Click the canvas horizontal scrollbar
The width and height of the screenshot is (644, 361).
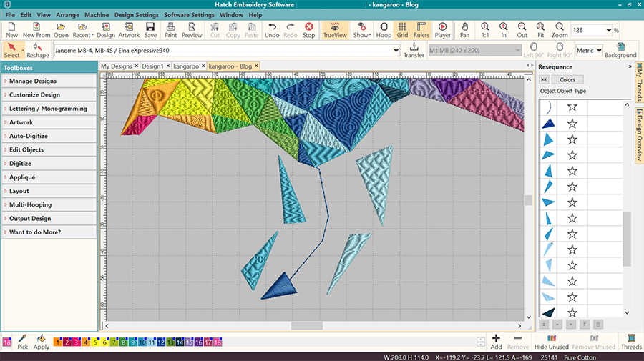tap(306, 326)
